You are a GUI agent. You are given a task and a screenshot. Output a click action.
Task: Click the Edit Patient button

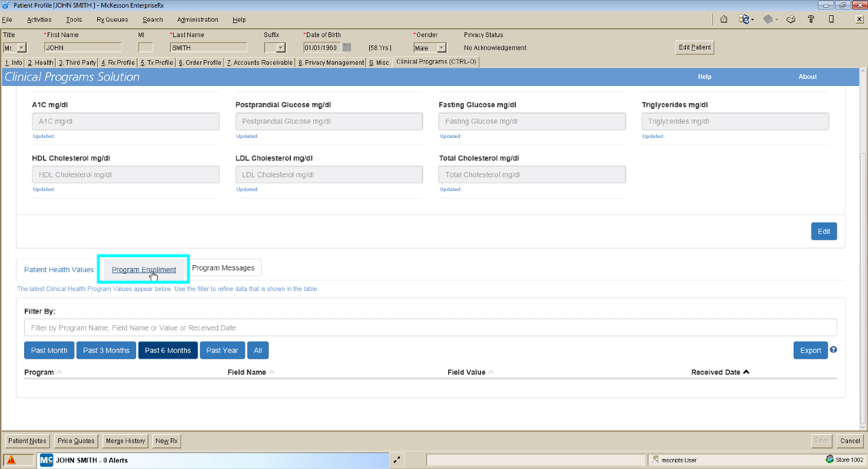point(695,48)
